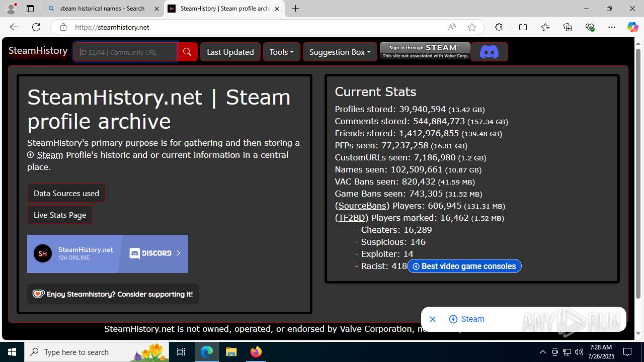Go back with browser back arrow
Image resolution: width=644 pixels, height=362 pixels.
[14, 27]
